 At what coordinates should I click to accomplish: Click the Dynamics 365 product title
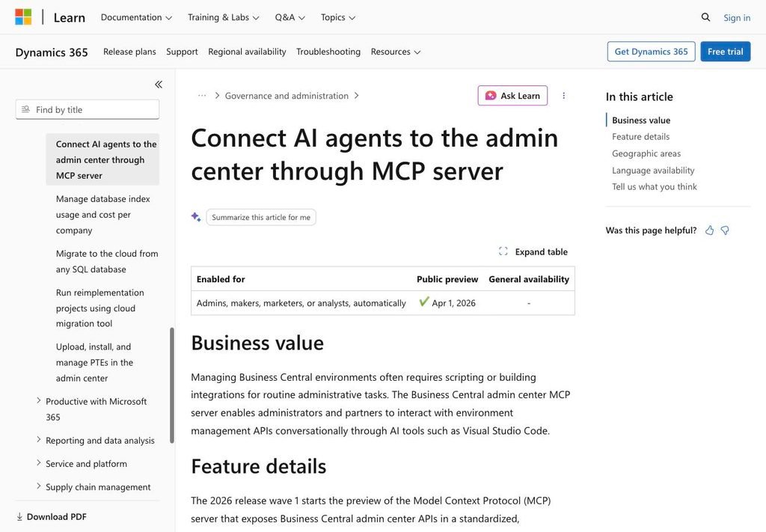coord(52,52)
